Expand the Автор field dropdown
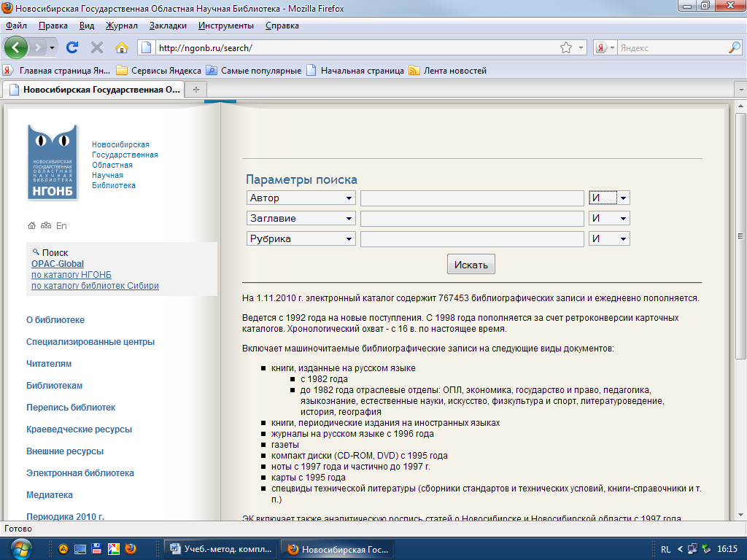Viewport: 747px width, 560px height. (x=301, y=198)
